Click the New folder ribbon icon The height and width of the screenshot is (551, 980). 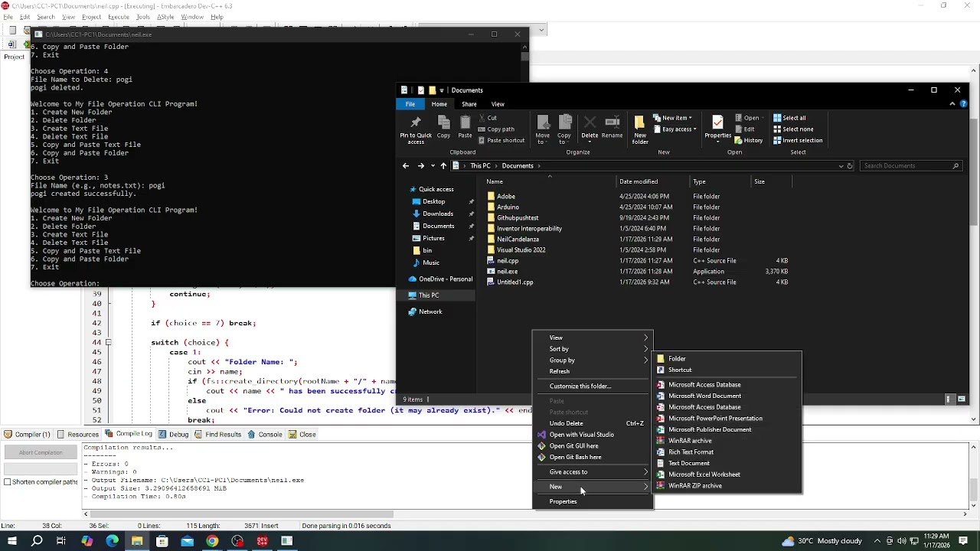tap(640, 130)
